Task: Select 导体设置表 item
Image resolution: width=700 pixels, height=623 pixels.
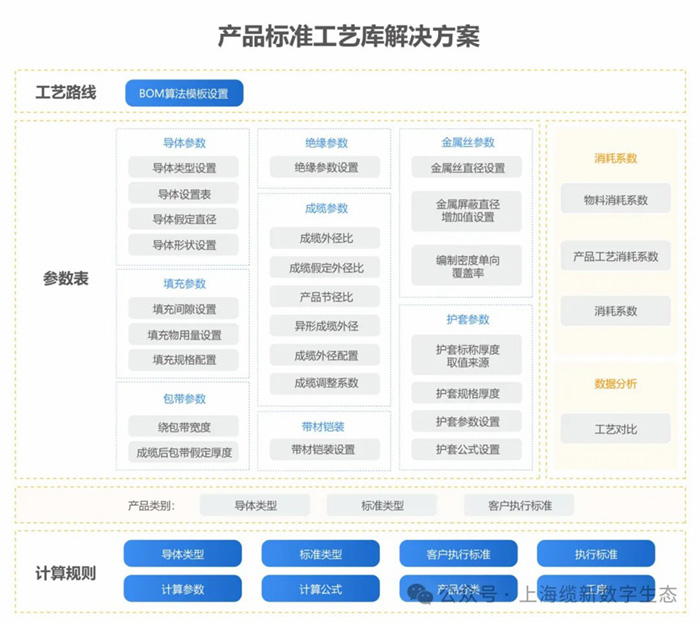Action: (184, 194)
